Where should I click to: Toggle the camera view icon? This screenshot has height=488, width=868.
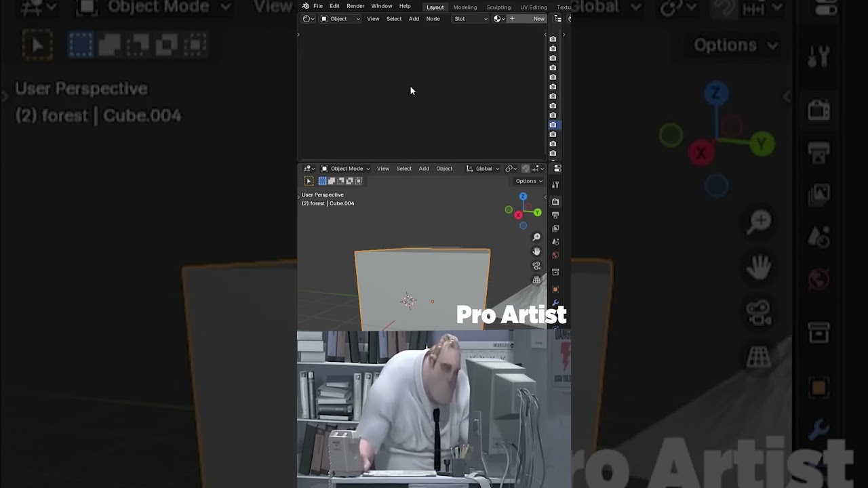coord(536,266)
